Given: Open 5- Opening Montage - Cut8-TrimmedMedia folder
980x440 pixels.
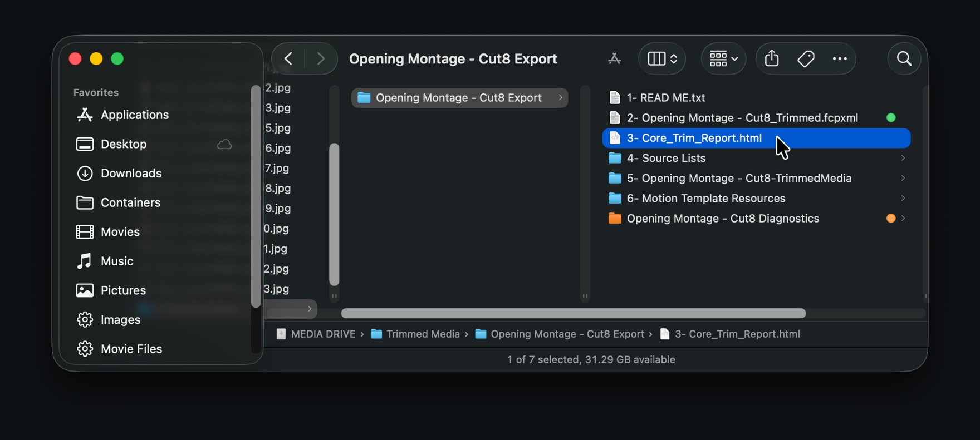Looking at the screenshot, I should pyautogui.click(x=756, y=178).
